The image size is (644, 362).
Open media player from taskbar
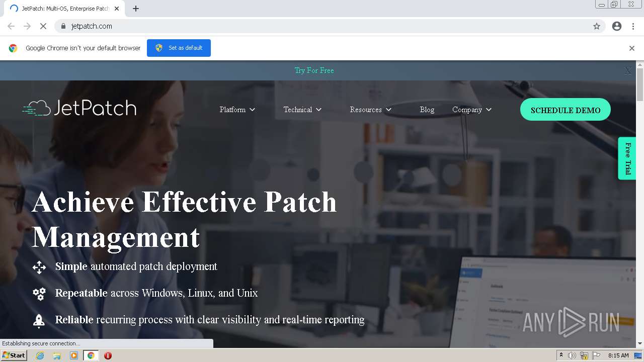(74, 355)
